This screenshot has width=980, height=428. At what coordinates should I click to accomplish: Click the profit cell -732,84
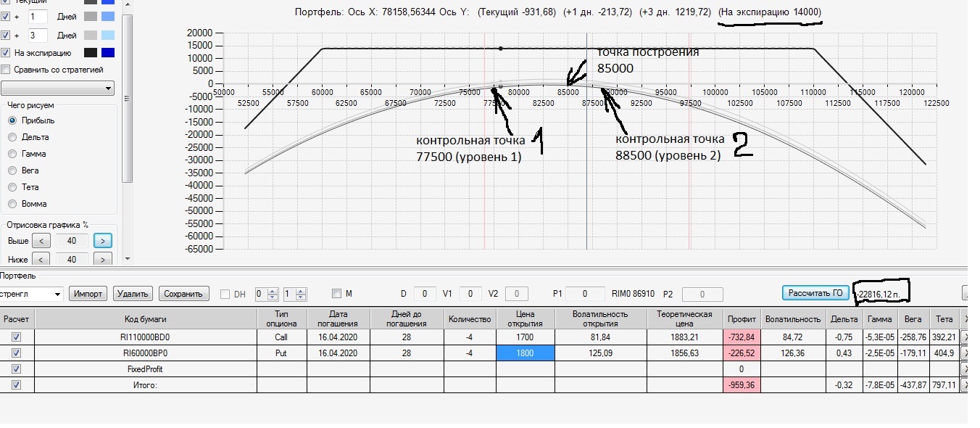coord(742,337)
